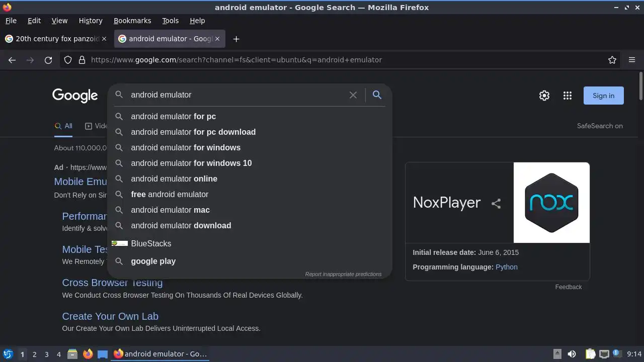The image size is (644, 362).
Task: Click inside the Google search input field
Action: pos(236,95)
